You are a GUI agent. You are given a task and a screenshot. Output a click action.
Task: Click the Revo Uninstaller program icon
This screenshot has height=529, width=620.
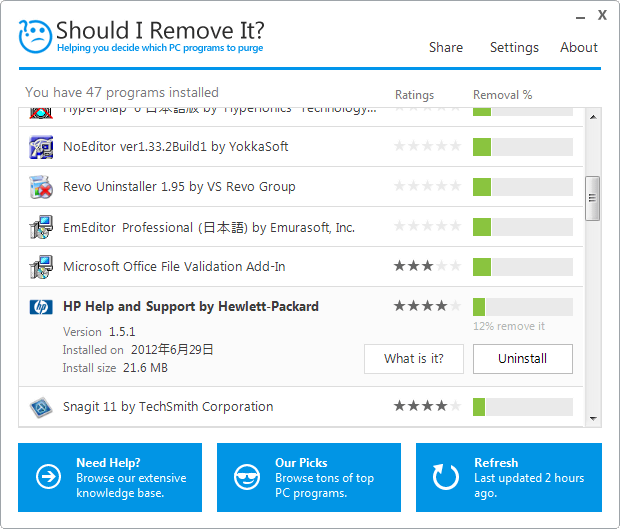coord(41,187)
